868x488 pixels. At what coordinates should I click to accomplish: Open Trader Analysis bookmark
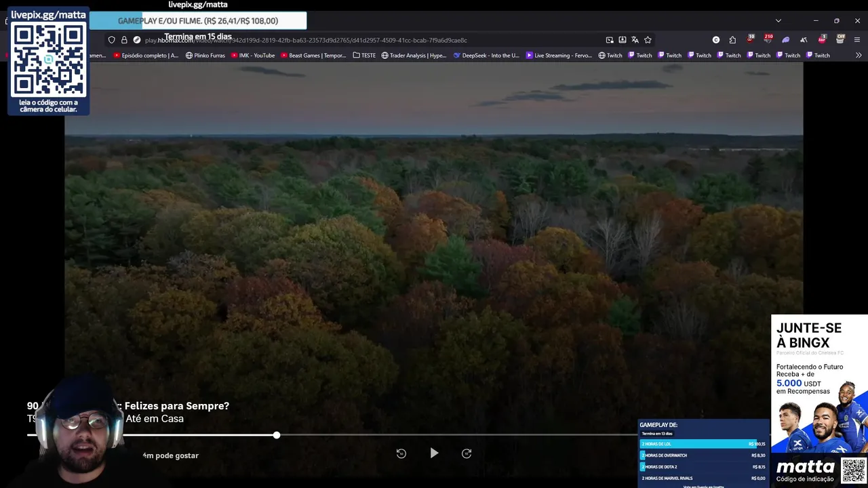pos(414,56)
